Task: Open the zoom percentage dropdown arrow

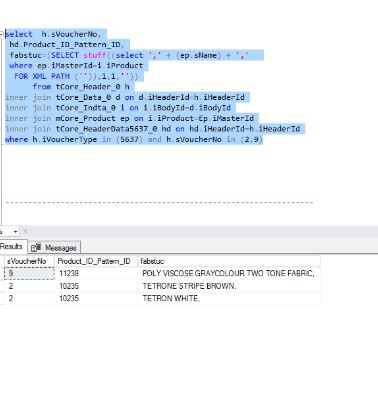Action: 15,231
